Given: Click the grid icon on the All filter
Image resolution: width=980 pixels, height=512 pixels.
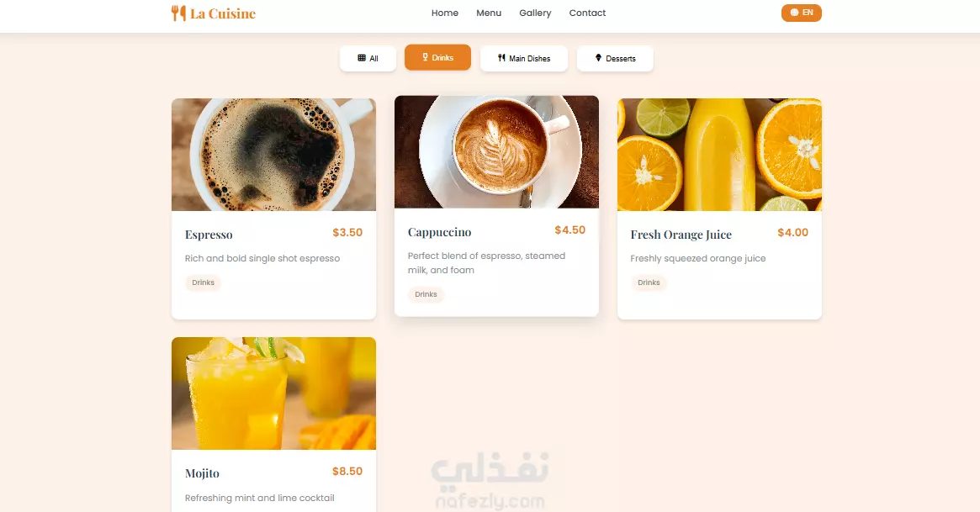Looking at the screenshot, I should click(361, 58).
